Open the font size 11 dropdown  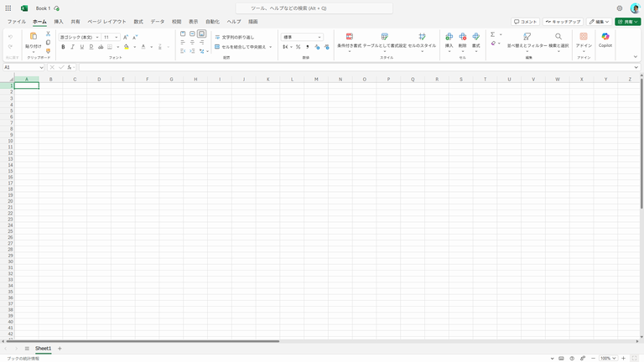117,37
